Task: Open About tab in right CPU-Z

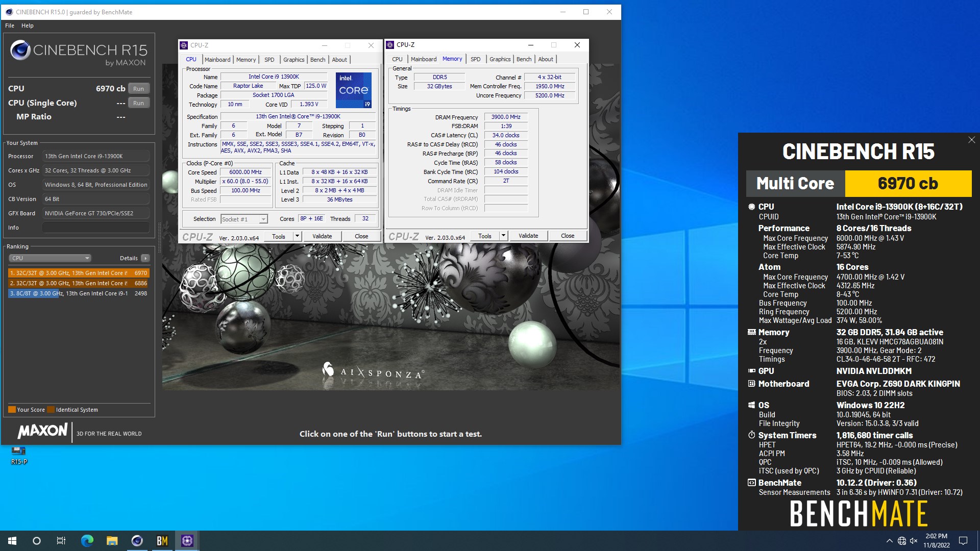Action: point(546,59)
